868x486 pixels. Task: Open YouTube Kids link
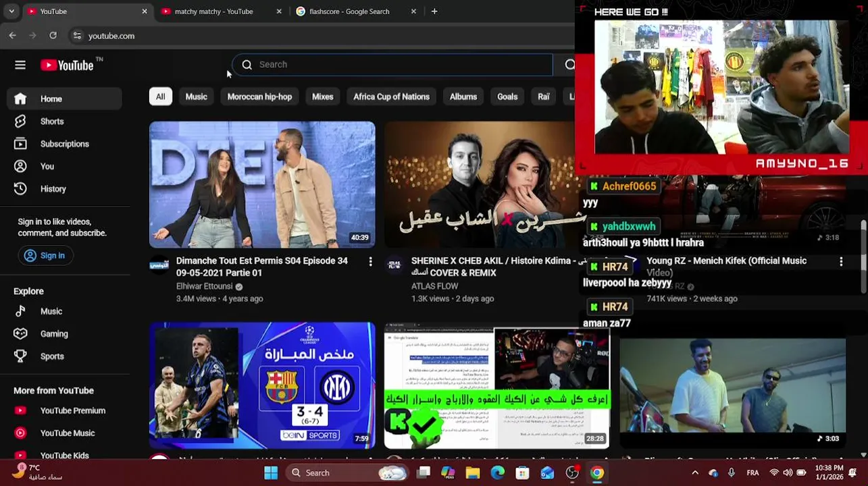[64, 455]
